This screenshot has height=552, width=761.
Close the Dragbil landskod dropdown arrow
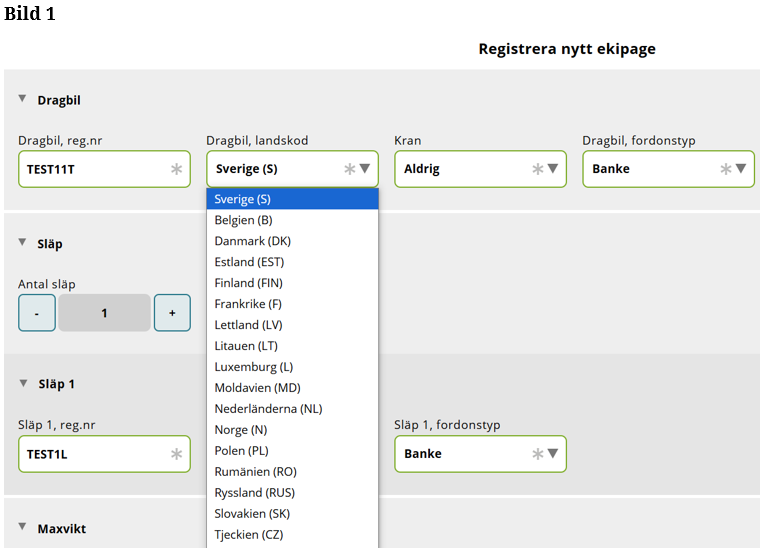365,169
